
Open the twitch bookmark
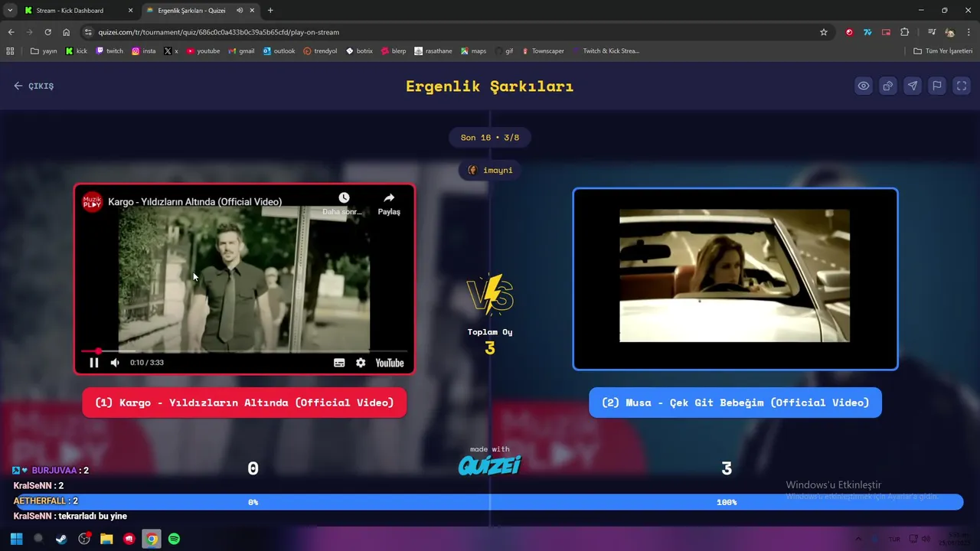click(109, 51)
